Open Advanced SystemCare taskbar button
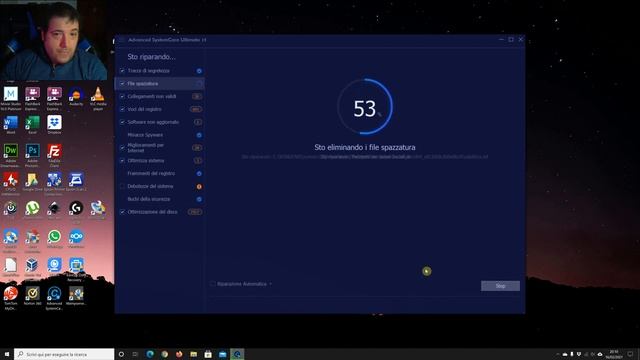The height and width of the screenshot is (360, 640). click(237, 354)
